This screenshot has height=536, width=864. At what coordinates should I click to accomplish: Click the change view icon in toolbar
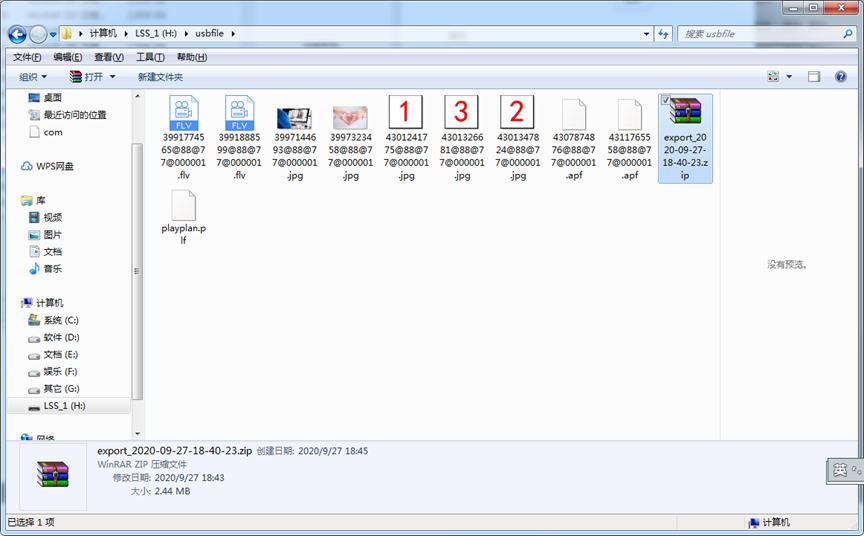click(773, 77)
